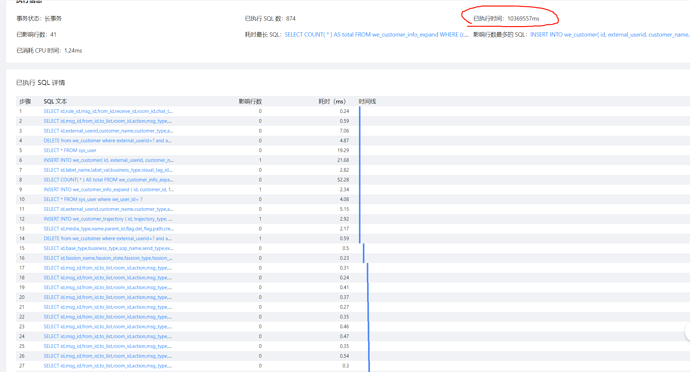Click step 12 INSERT INTO we_customer_trajectory SQL

pos(108,219)
